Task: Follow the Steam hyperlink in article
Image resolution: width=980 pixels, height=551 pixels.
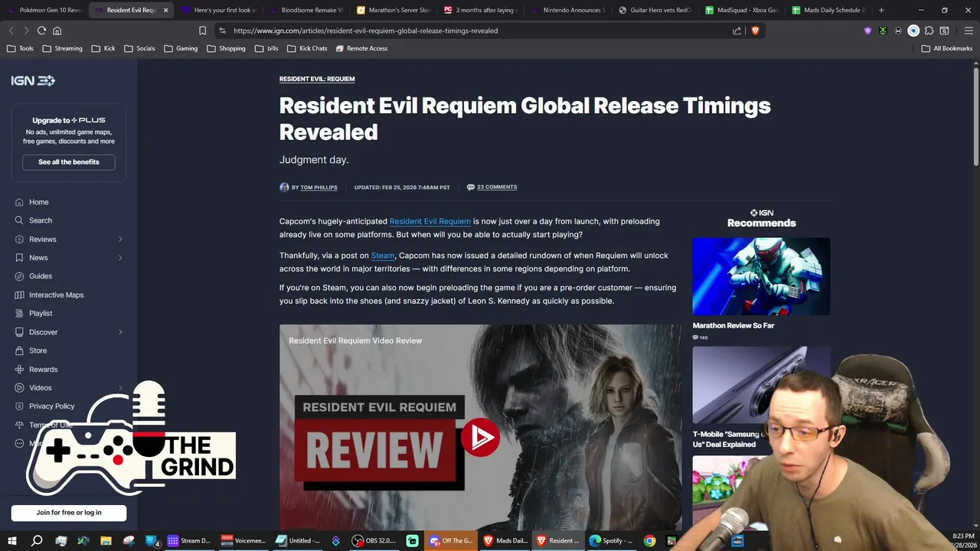Action: pyautogui.click(x=383, y=256)
